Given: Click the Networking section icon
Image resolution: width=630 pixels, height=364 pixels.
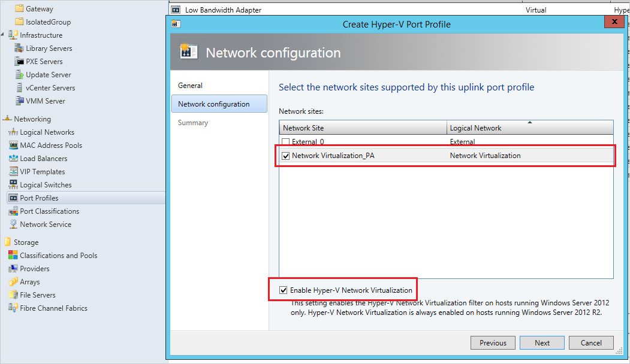Looking at the screenshot, I should (7, 119).
